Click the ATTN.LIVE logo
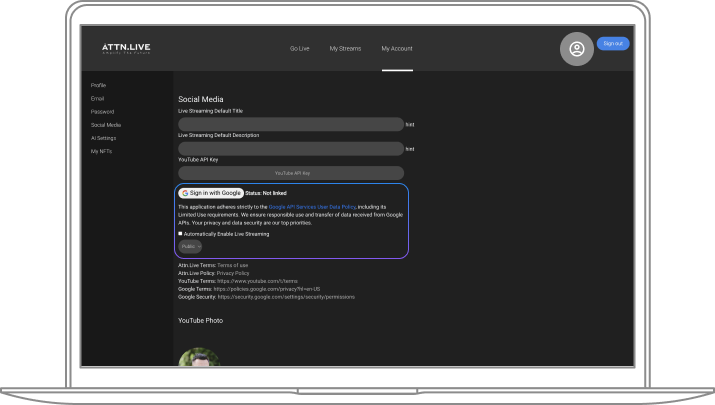The width and height of the screenshot is (715, 405). pyautogui.click(x=126, y=48)
